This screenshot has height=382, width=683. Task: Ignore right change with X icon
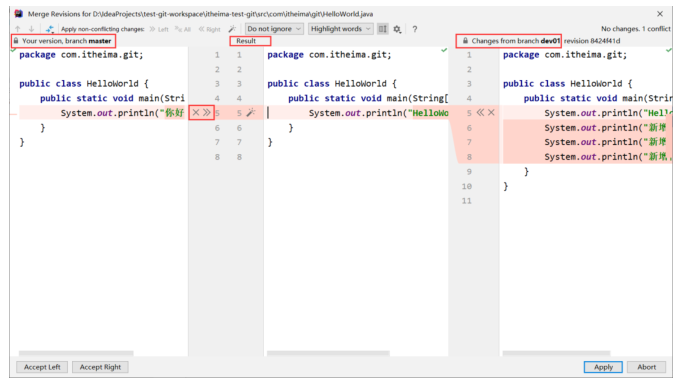click(491, 112)
